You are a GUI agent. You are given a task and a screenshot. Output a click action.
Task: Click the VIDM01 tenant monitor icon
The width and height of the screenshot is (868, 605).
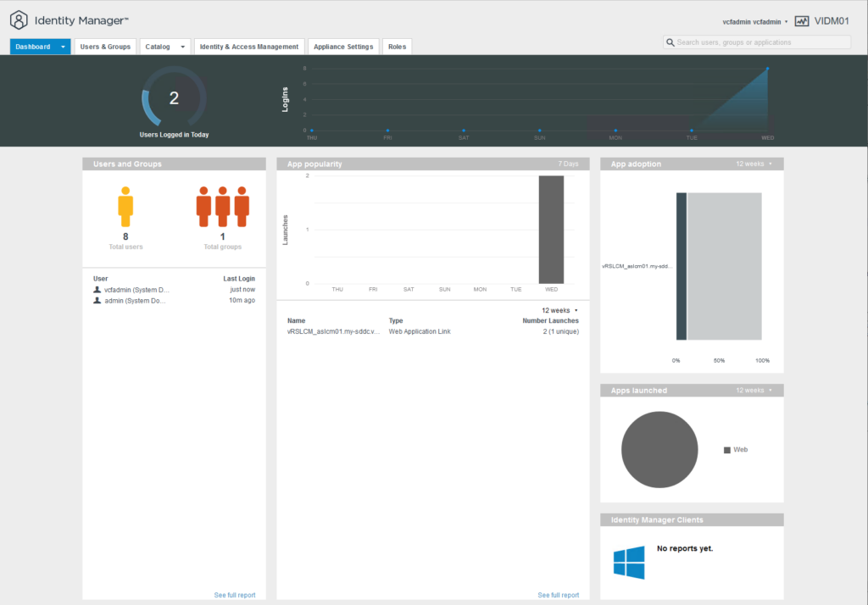(802, 20)
